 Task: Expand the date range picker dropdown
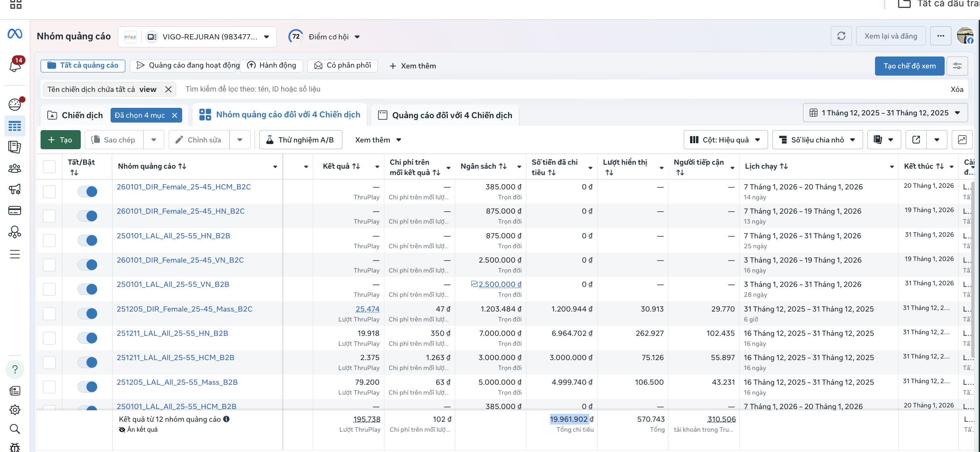pyautogui.click(x=885, y=113)
